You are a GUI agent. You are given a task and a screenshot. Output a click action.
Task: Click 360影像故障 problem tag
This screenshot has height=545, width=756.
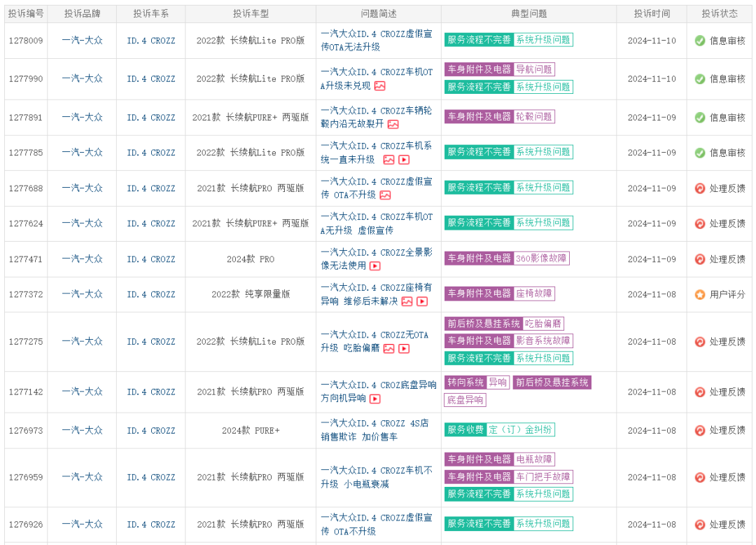[541, 258]
